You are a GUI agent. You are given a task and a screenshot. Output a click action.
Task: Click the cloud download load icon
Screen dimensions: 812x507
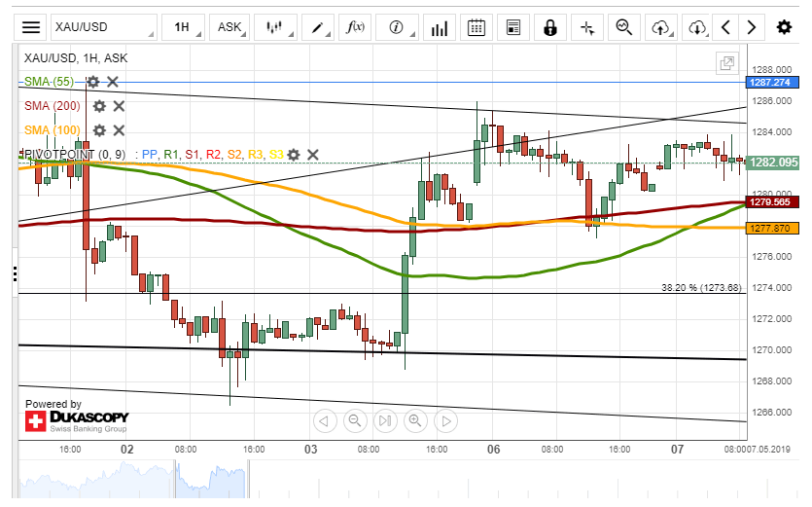click(697, 27)
